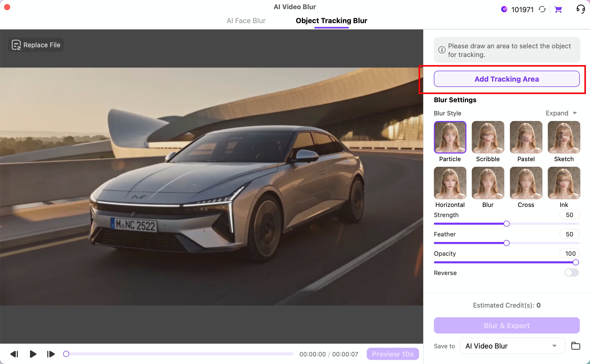Select the Particle blur style

click(x=450, y=137)
